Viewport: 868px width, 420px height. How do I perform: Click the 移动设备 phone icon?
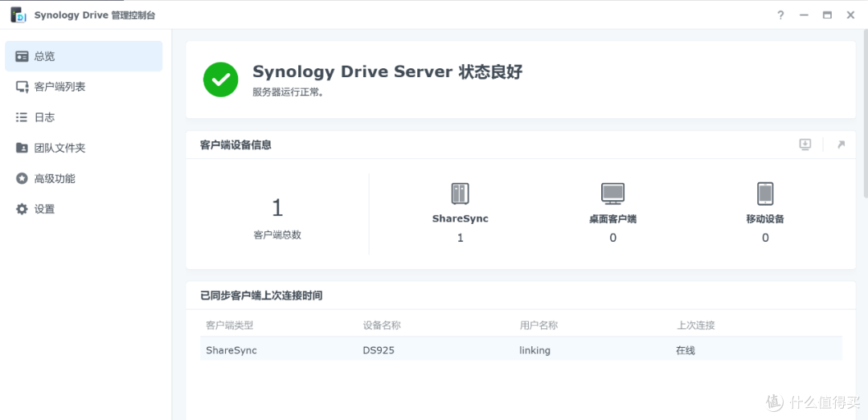point(765,194)
